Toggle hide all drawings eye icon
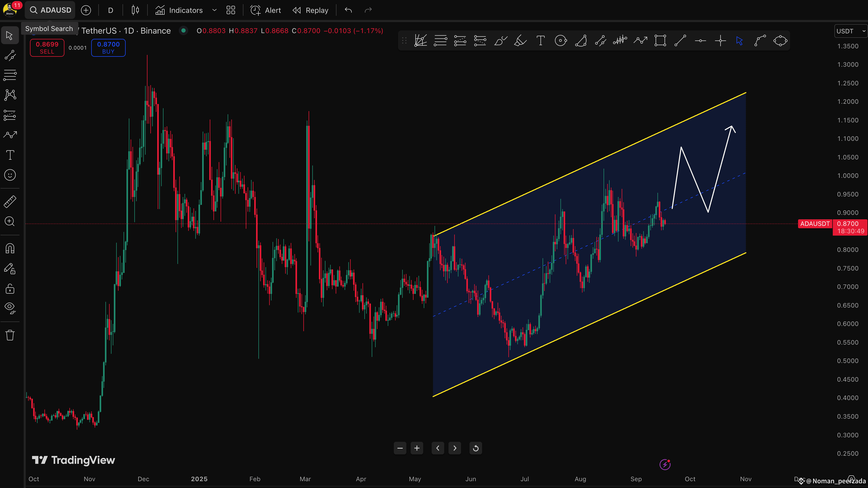The height and width of the screenshot is (488, 868). tap(10, 308)
